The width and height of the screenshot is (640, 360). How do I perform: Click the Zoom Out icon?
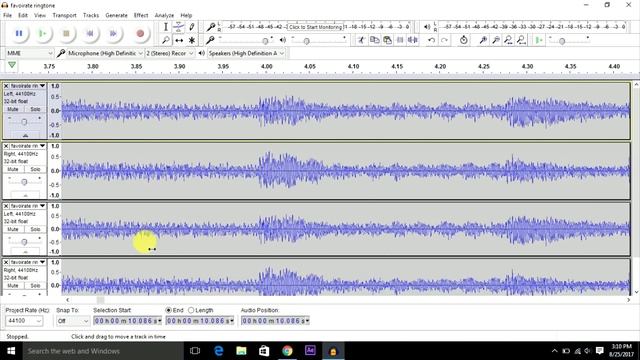496,40
